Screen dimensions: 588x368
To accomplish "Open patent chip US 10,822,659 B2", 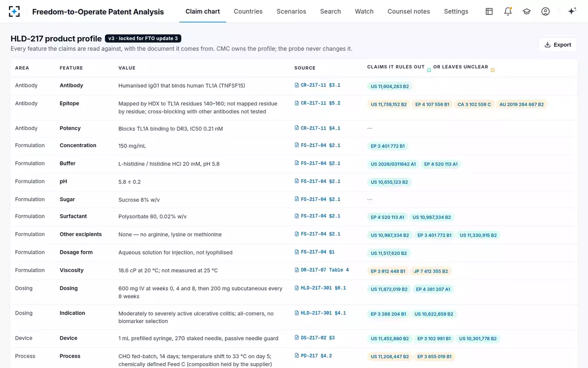I will (x=434, y=314).
